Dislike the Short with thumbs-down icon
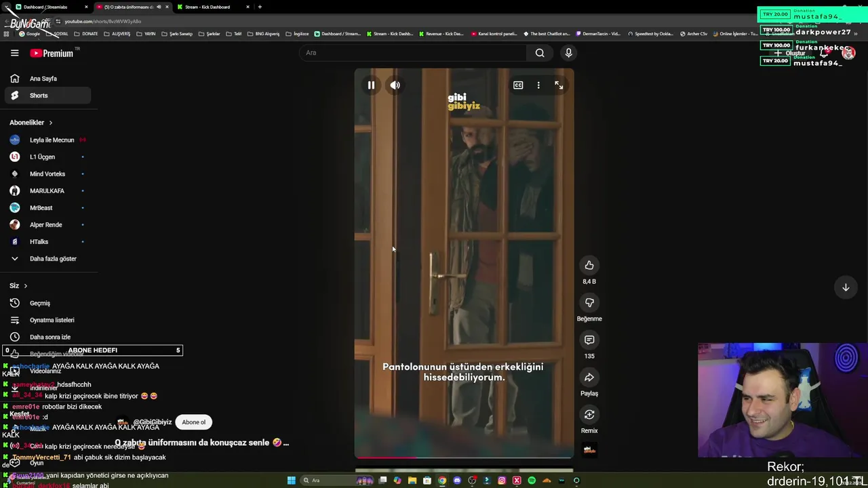 [589, 302]
